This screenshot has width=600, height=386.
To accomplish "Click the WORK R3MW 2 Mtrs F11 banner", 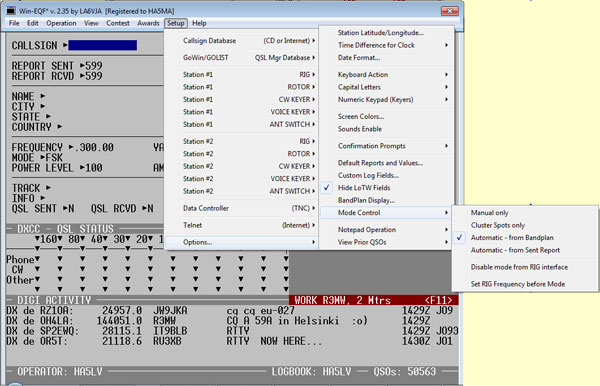I will (x=373, y=300).
